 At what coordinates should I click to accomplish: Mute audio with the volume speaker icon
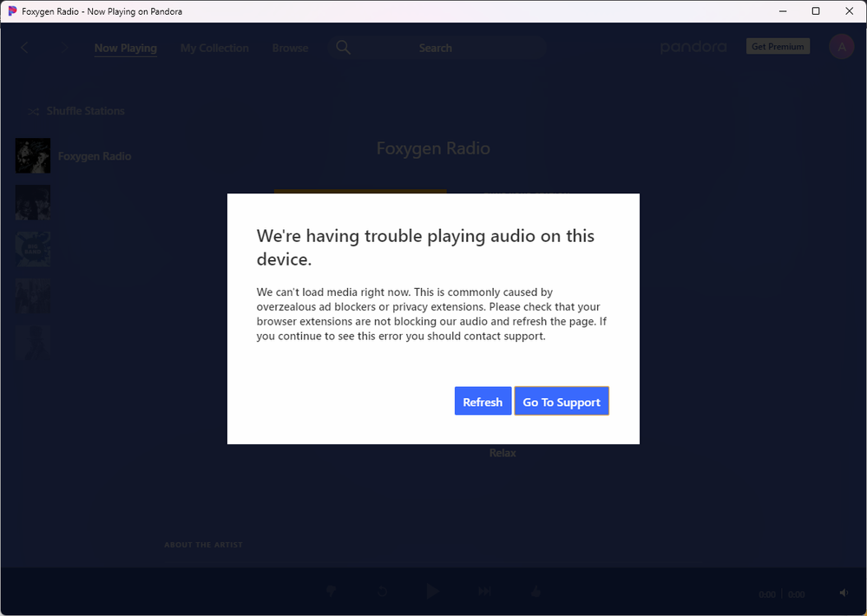coord(844,593)
